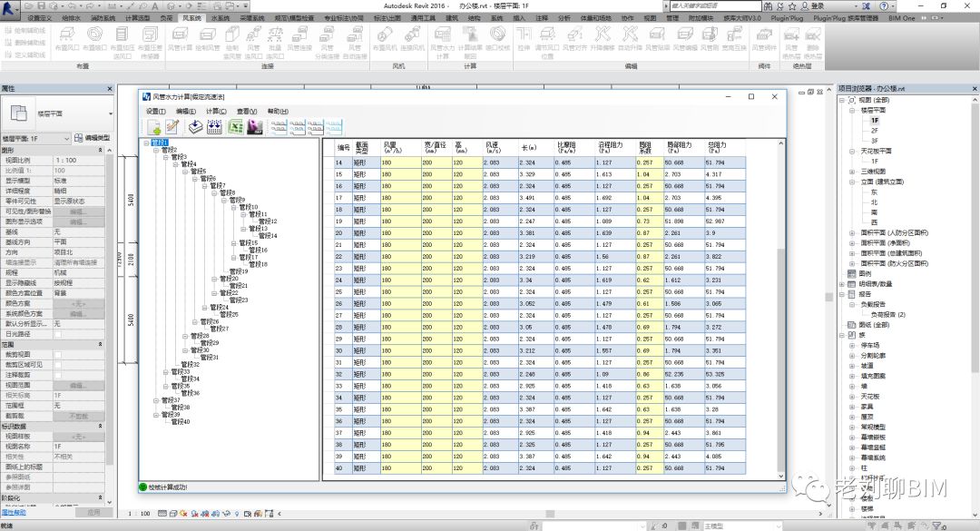Click 编辑 button for 可见性/图形替换
980x531 pixels.
coord(78,211)
